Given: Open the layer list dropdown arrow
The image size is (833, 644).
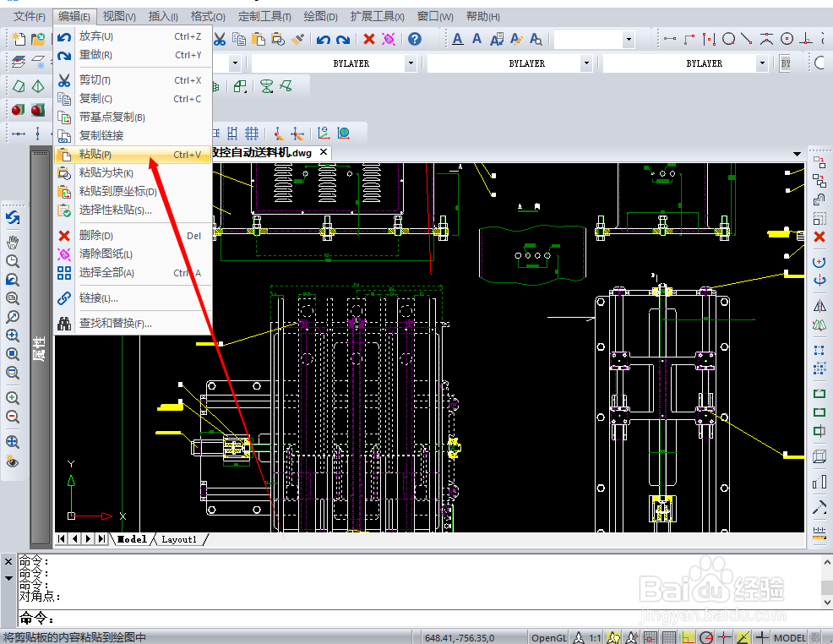Looking at the screenshot, I should click(x=235, y=63).
